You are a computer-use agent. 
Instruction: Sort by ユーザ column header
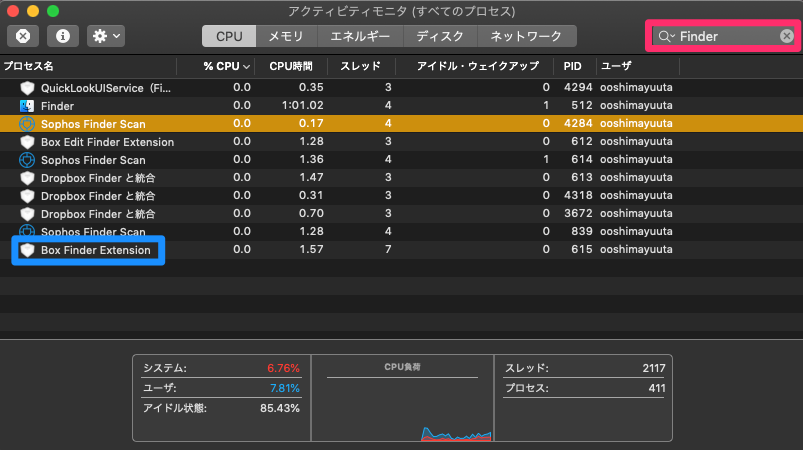pos(638,66)
